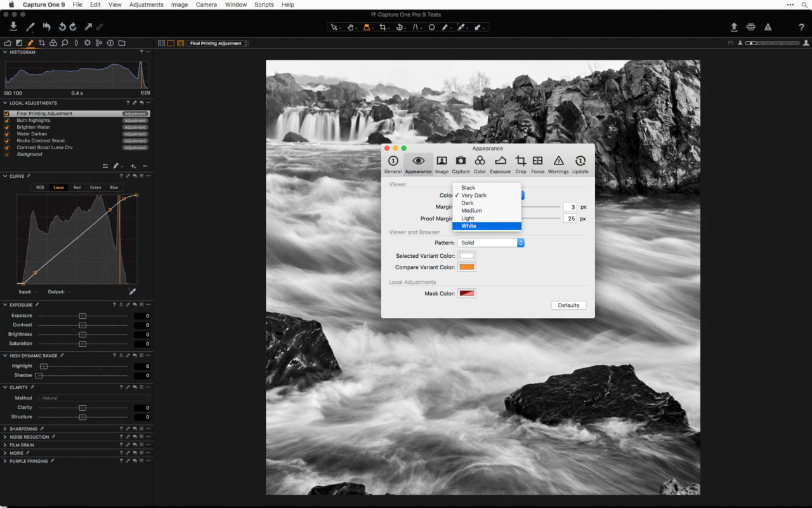Switch to the General preferences tab
Image resolution: width=812 pixels, height=508 pixels.
[393, 163]
